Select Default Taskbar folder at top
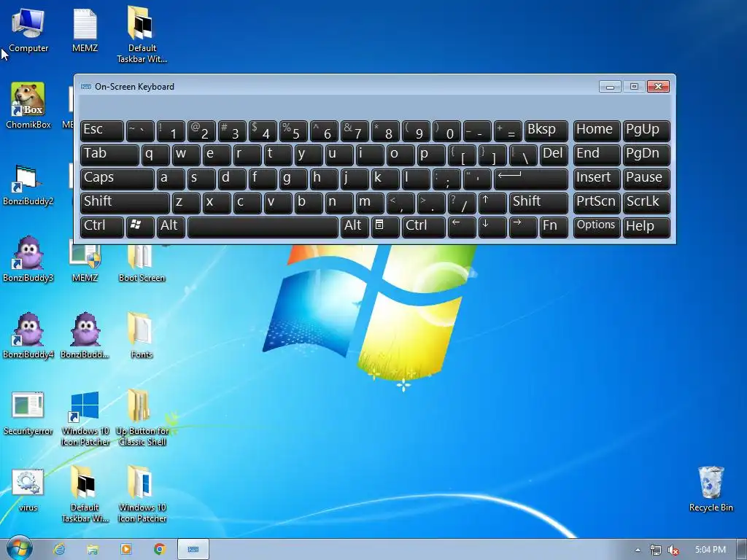Viewport: 747px width, 560px height. pyautogui.click(x=142, y=34)
